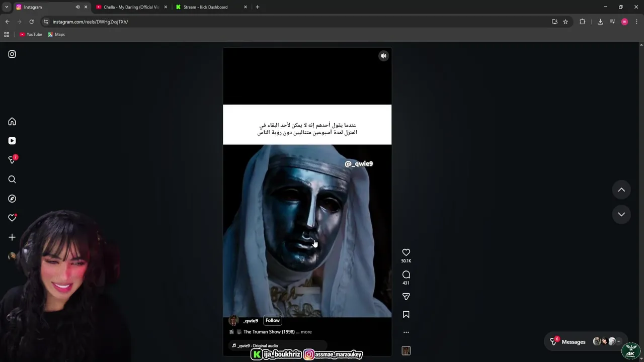
Task: Open media controls icon in toolbar
Action: (612, 22)
